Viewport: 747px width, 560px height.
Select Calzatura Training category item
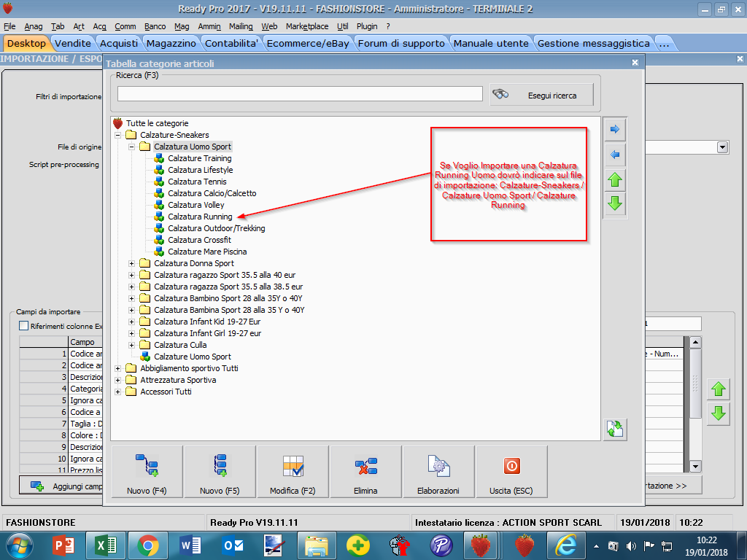click(x=199, y=158)
